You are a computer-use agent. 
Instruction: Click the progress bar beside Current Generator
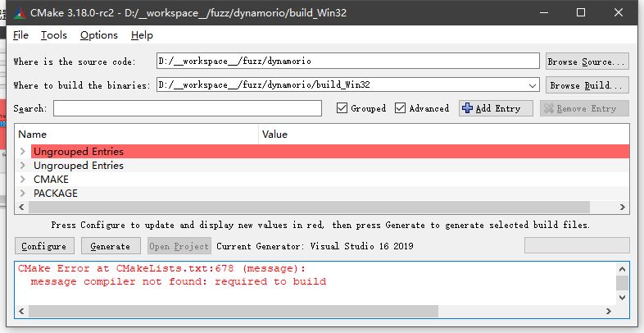coord(577,245)
